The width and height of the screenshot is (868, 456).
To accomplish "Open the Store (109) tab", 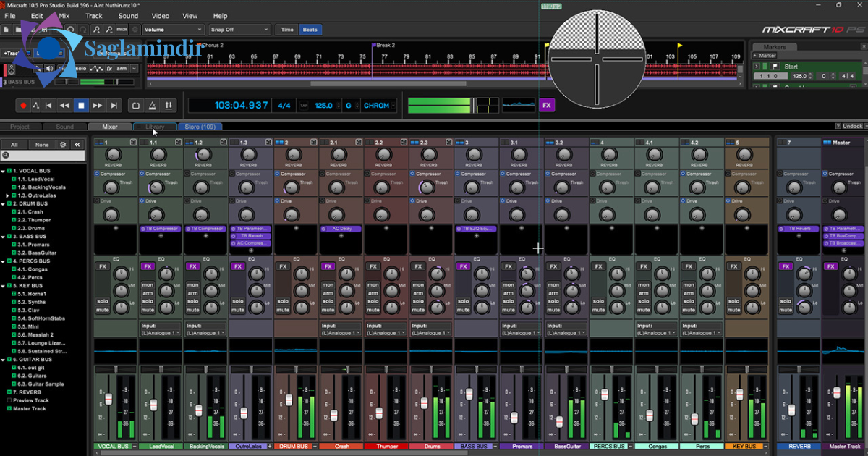I will (200, 127).
